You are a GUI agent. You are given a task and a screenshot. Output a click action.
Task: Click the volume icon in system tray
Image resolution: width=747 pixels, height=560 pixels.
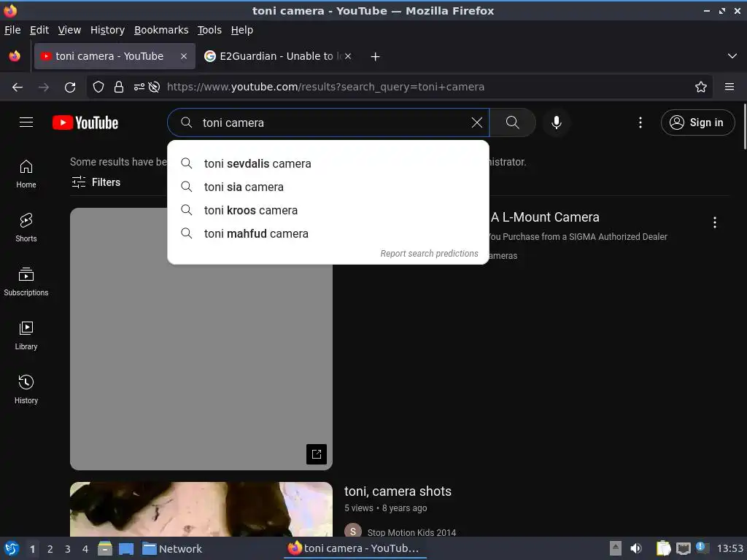click(x=636, y=548)
